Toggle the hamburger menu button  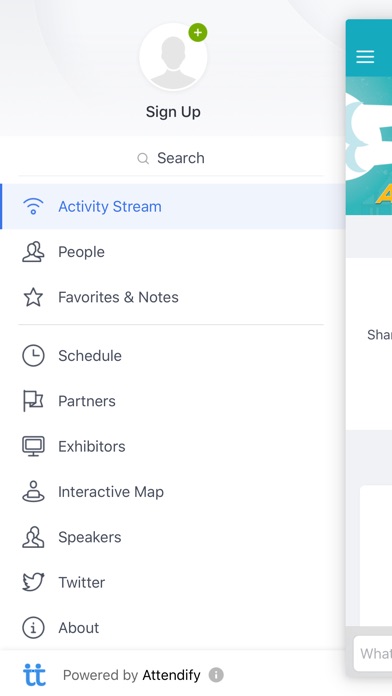[x=365, y=56]
